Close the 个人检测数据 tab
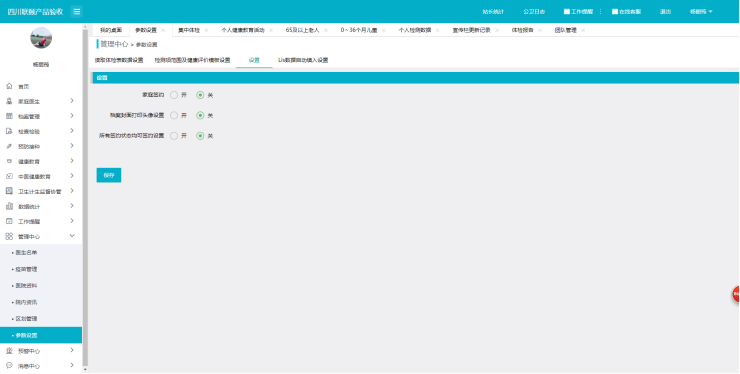Viewport: 740px width, 374px height. tap(437, 30)
